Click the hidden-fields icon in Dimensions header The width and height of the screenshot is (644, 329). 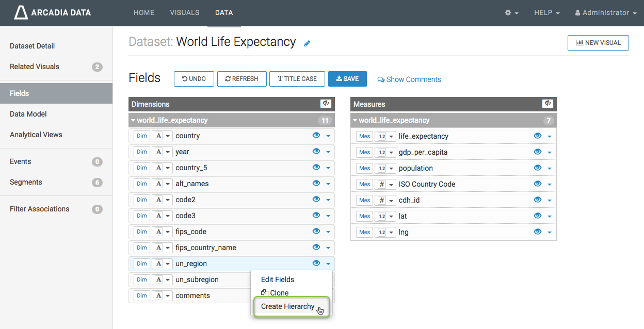pos(326,104)
